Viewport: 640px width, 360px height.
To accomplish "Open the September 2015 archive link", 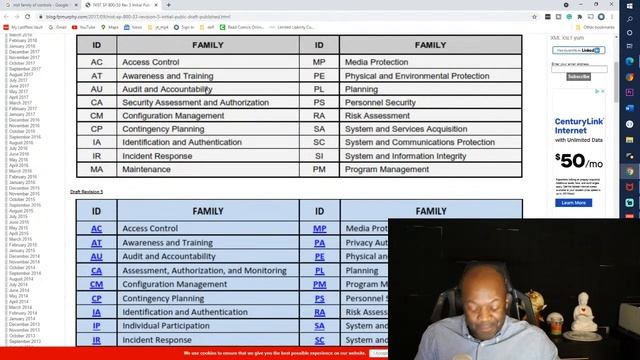I will click(x=25, y=205).
